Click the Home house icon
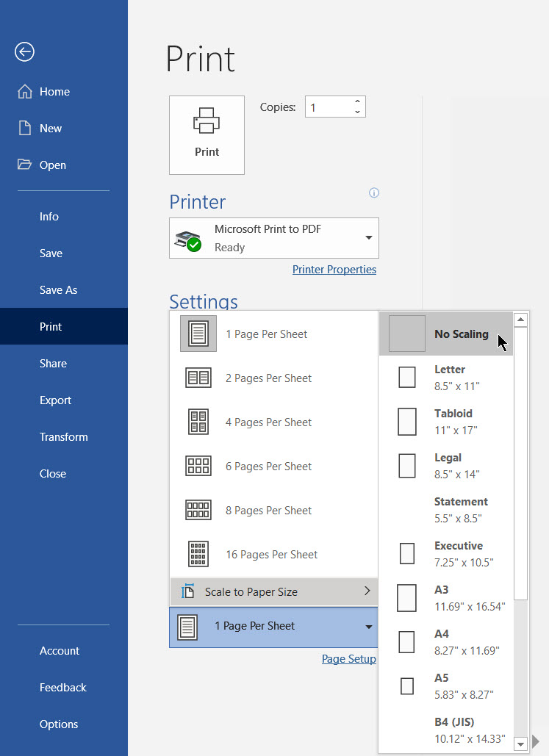The image size is (549, 756). (25, 91)
